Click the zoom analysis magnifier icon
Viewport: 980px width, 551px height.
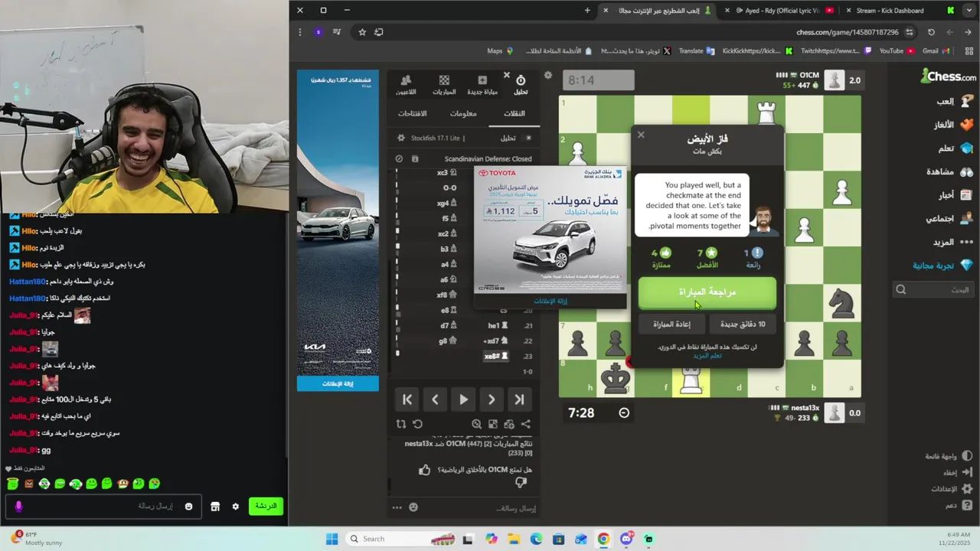click(477, 424)
